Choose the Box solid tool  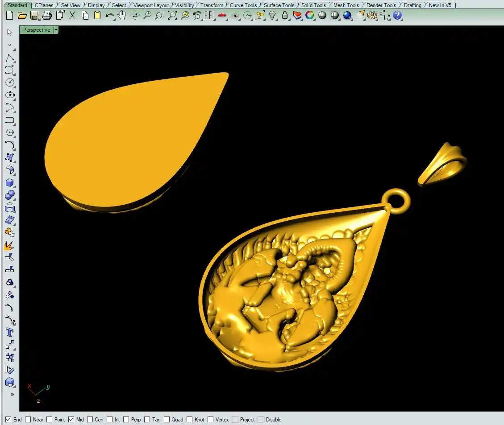9,182
